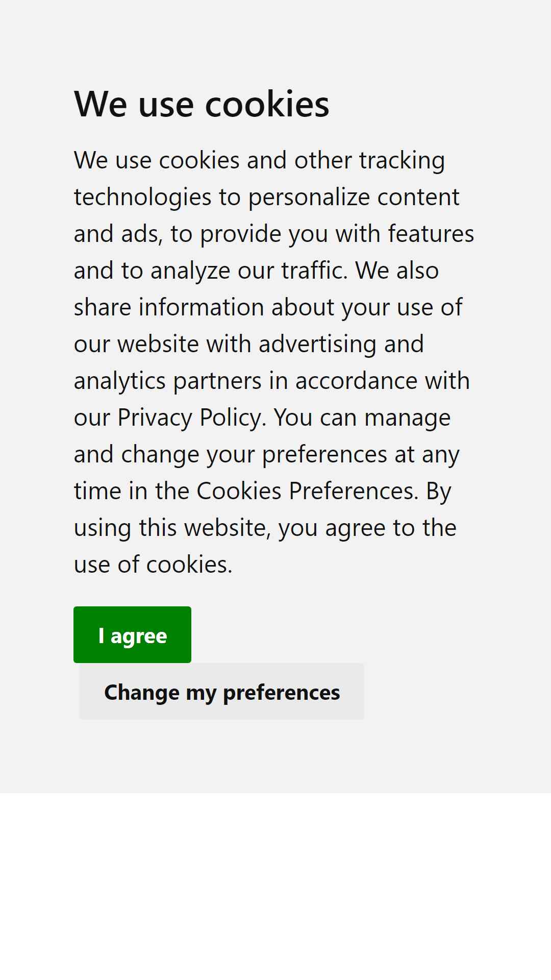Open Change my preferences
Viewport: 551px width, 980px height.
222,692
